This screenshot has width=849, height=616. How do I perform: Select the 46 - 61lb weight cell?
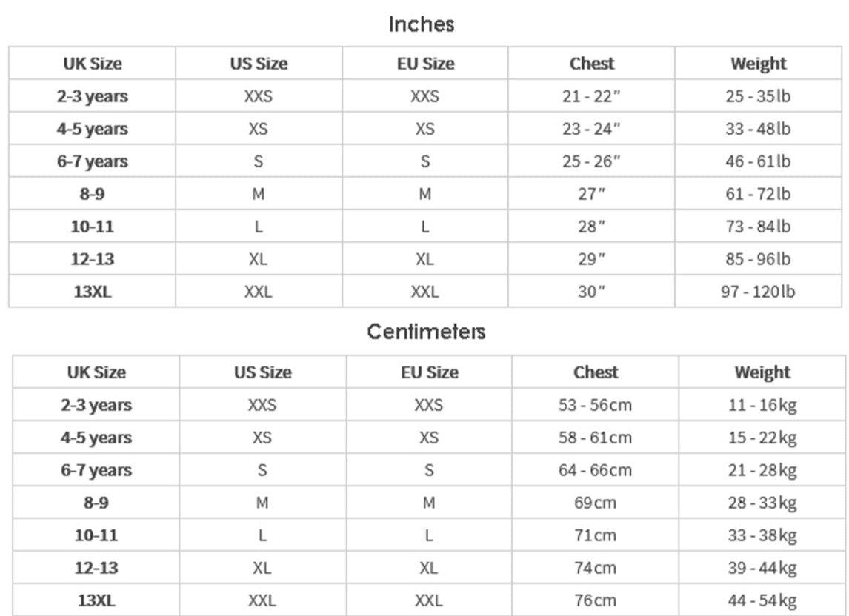[758, 161]
